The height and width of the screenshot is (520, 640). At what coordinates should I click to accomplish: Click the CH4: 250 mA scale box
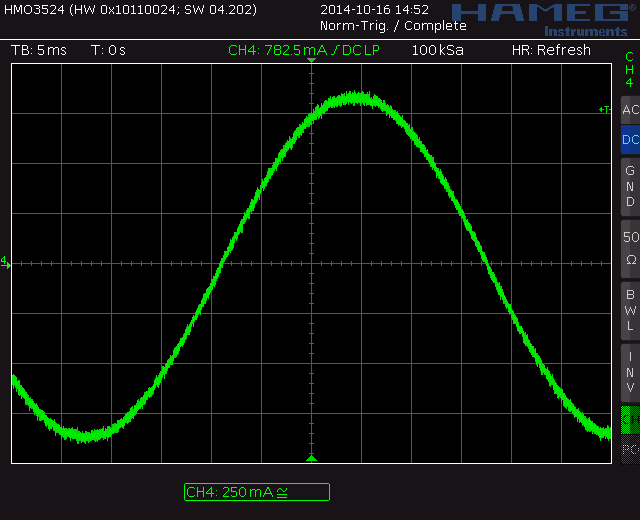click(256, 491)
